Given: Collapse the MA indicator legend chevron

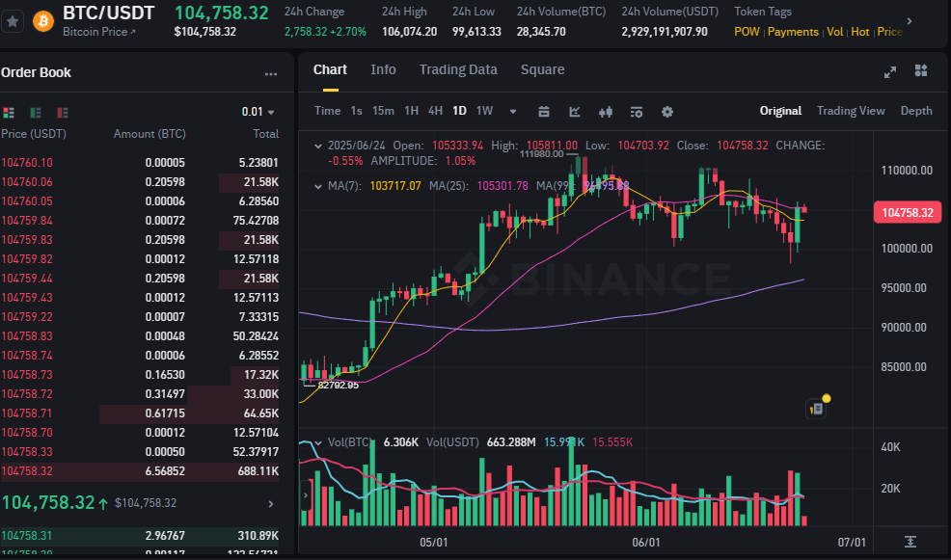Looking at the screenshot, I should [x=318, y=187].
